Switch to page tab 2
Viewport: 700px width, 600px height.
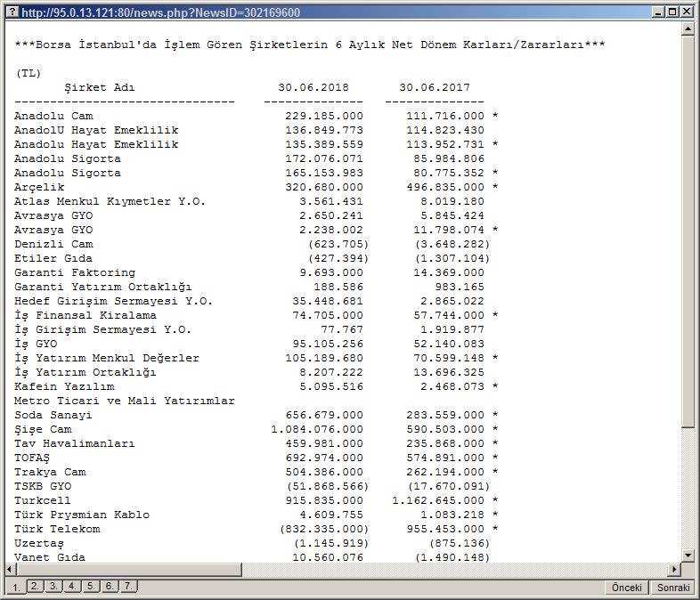[x=35, y=586]
